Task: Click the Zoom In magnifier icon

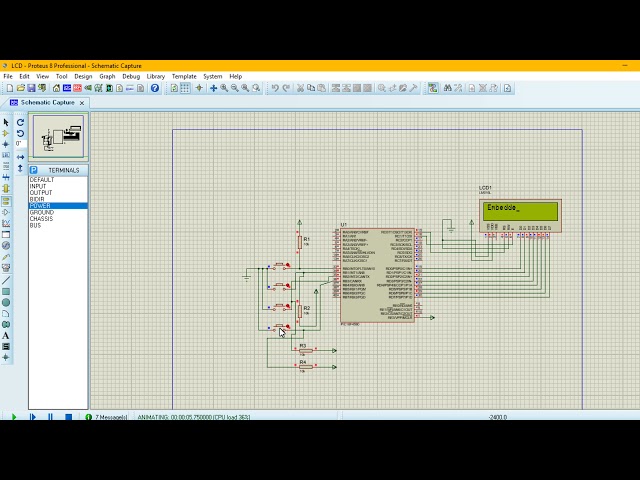Action: click(223, 88)
